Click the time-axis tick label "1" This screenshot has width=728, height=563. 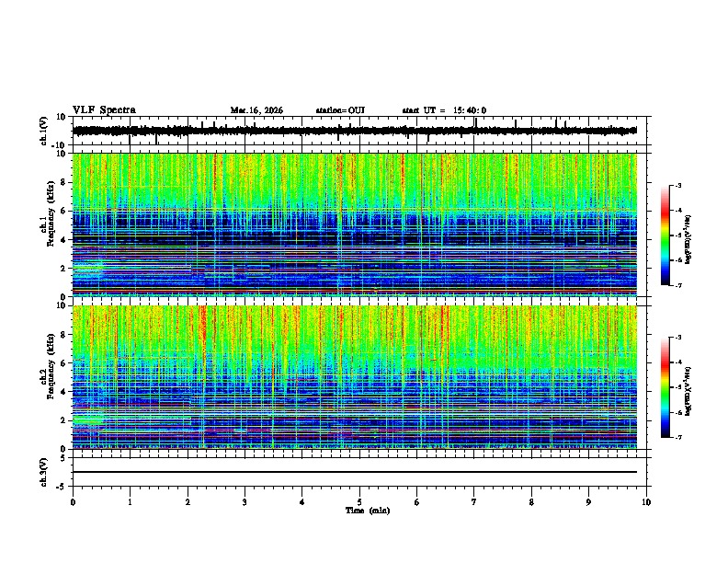coord(130,502)
